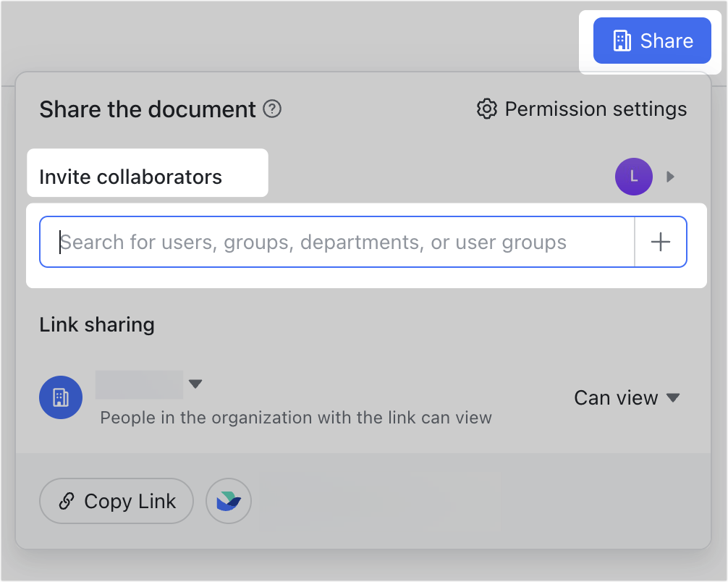Click the plus icon in search box
Image resolution: width=728 pixels, height=582 pixels.
click(660, 242)
